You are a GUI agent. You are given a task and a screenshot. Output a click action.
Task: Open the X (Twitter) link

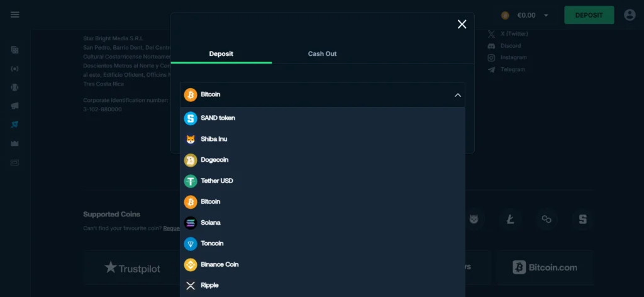pos(514,34)
